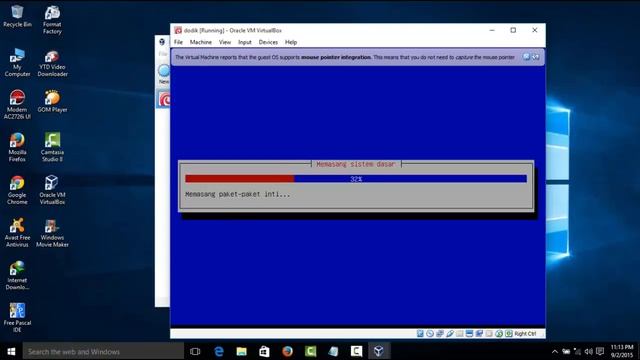The height and width of the screenshot is (360, 640).
Task: Click the green mouse integration indicator in status bar
Action: 499,333
